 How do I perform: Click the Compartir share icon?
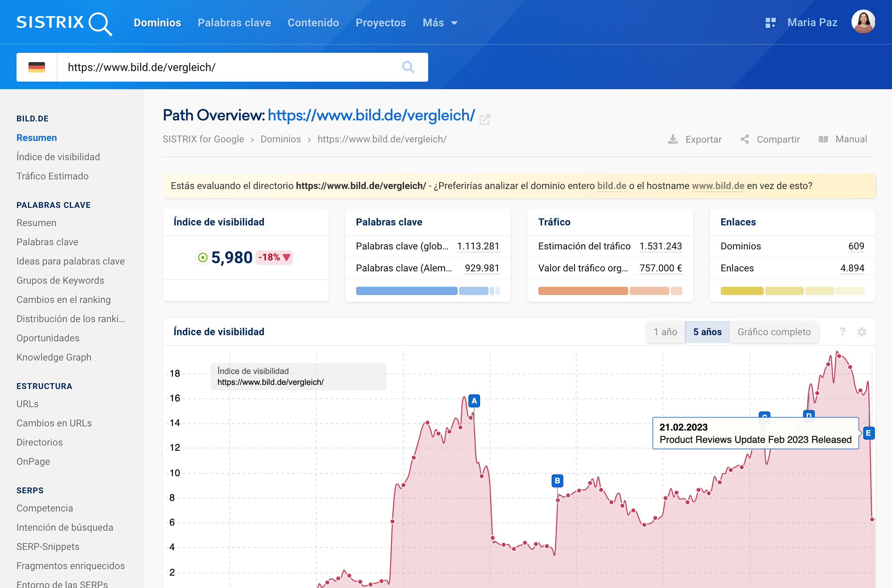click(744, 140)
